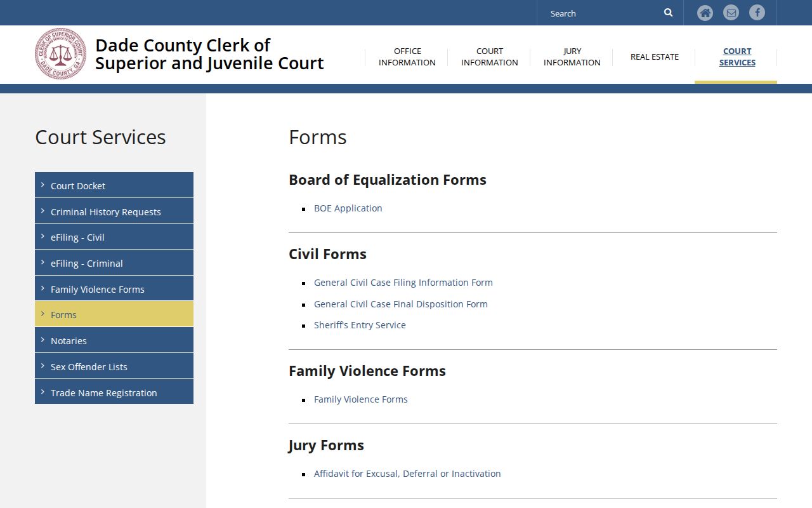Open the Real Estate menu
The image size is (812, 508).
tap(655, 57)
